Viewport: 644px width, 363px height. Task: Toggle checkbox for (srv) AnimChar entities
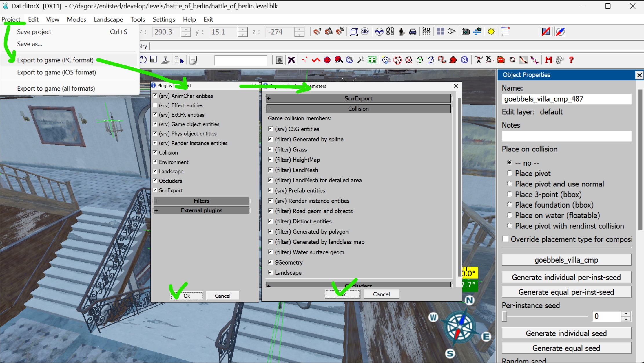[x=156, y=96]
